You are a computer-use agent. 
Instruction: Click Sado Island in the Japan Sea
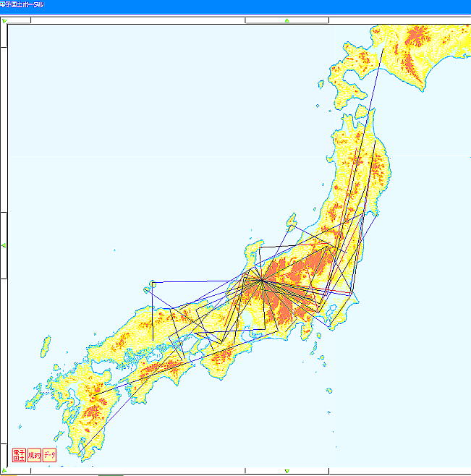click(292, 219)
